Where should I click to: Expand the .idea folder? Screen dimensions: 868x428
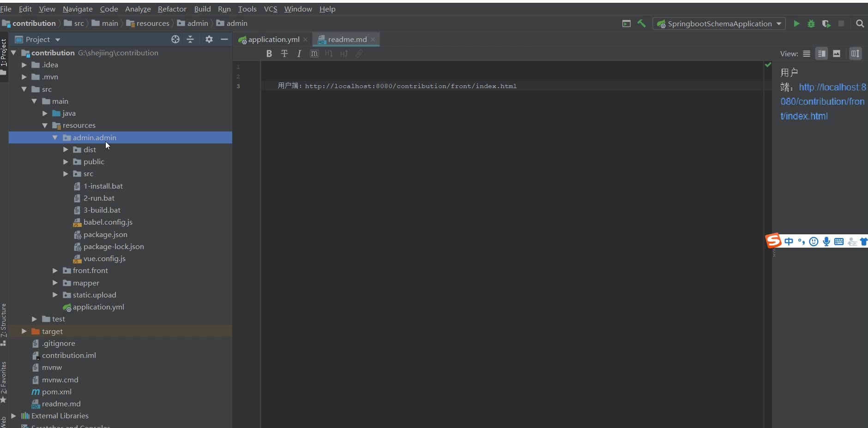click(x=24, y=65)
